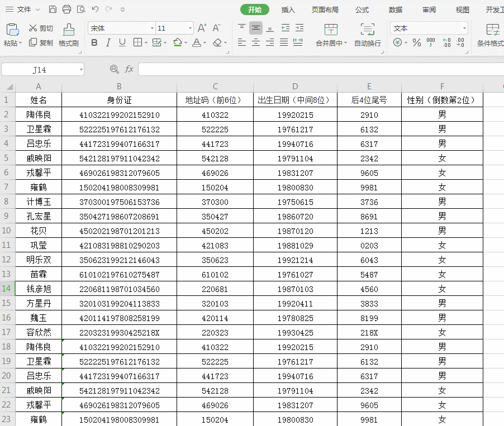Open the 公式 ribbon tab

tap(362, 9)
